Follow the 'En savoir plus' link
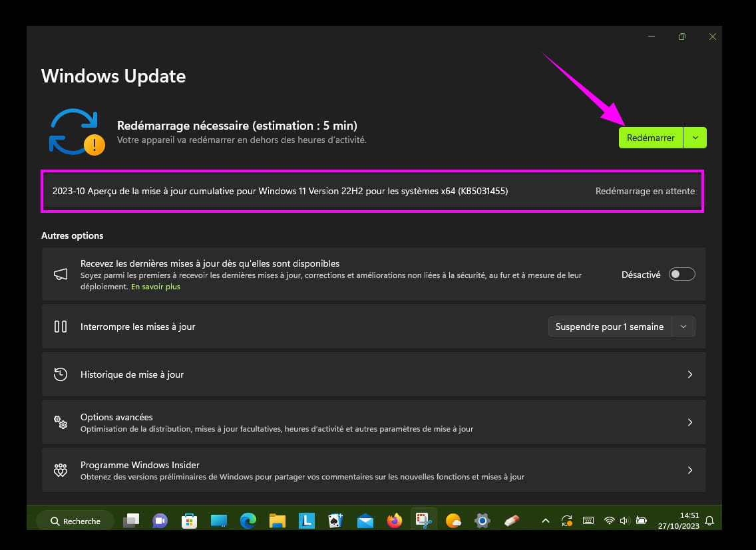This screenshot has width=756, height=550. (x=155, y=287)
